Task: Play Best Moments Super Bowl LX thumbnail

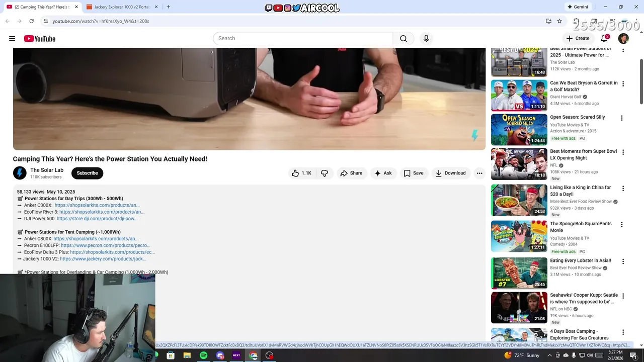Action: 519,164
